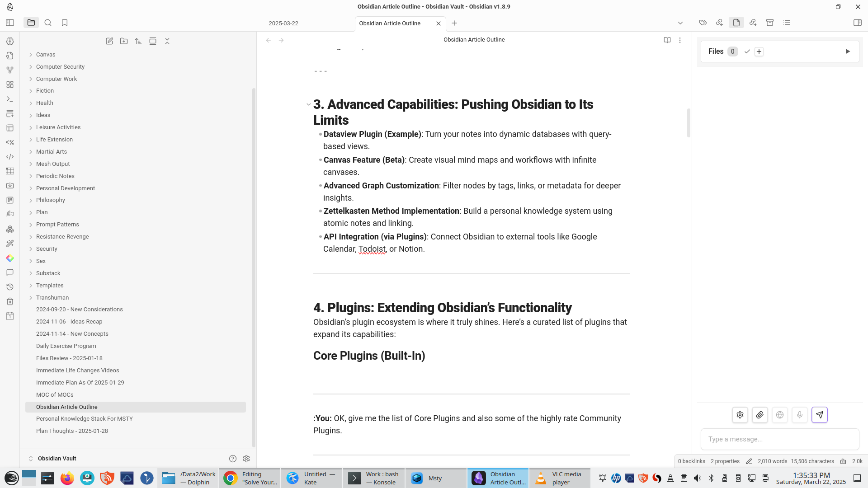Click the attach file paperclip icon

(759, 415)
